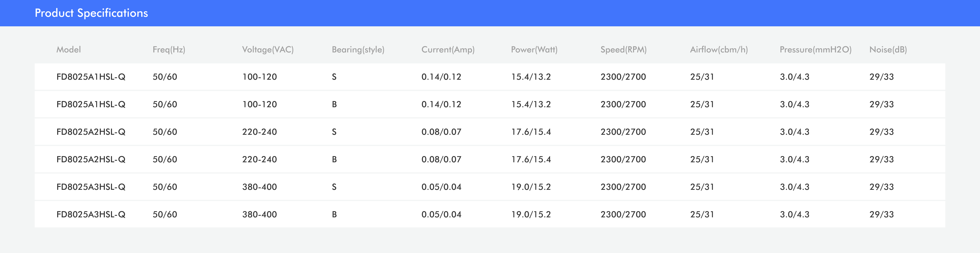Click bearing value S in fifth row
The image size is (980, 253).
point(334,187)
